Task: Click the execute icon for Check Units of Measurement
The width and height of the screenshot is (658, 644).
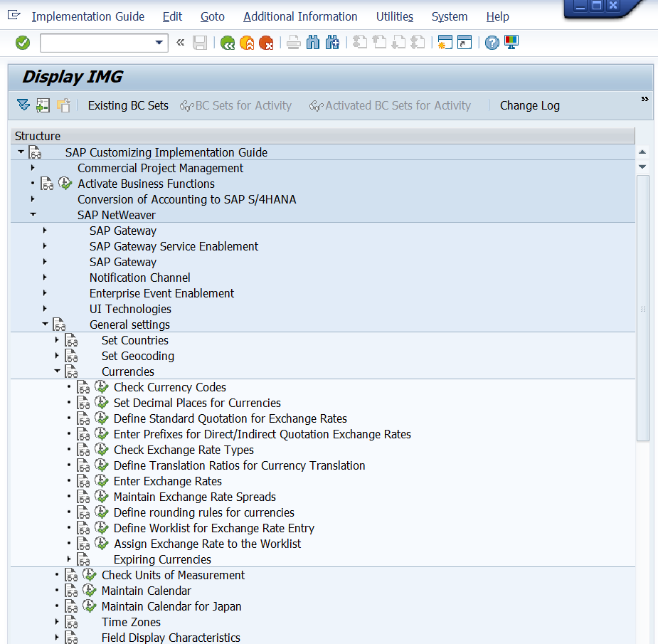Action: pyautogui.click(x=90, y=575)
